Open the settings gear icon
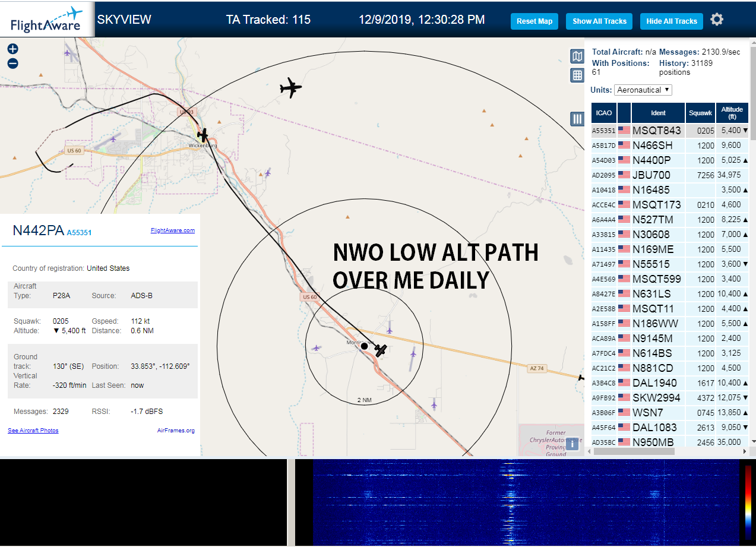Viewport: 756px width, 547px height. point(717,20)
